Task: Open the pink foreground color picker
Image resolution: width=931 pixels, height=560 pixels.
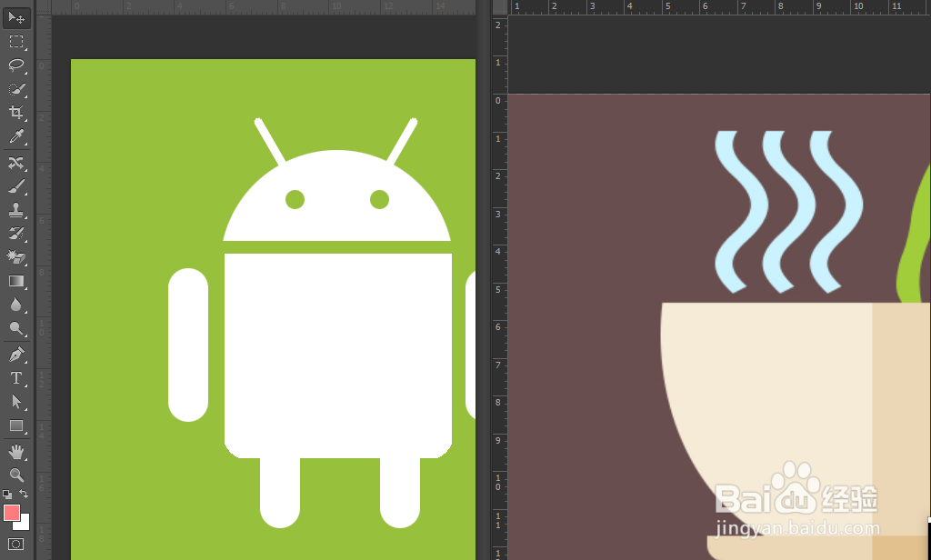Action: pyautogui.click(x=11, y=513)
